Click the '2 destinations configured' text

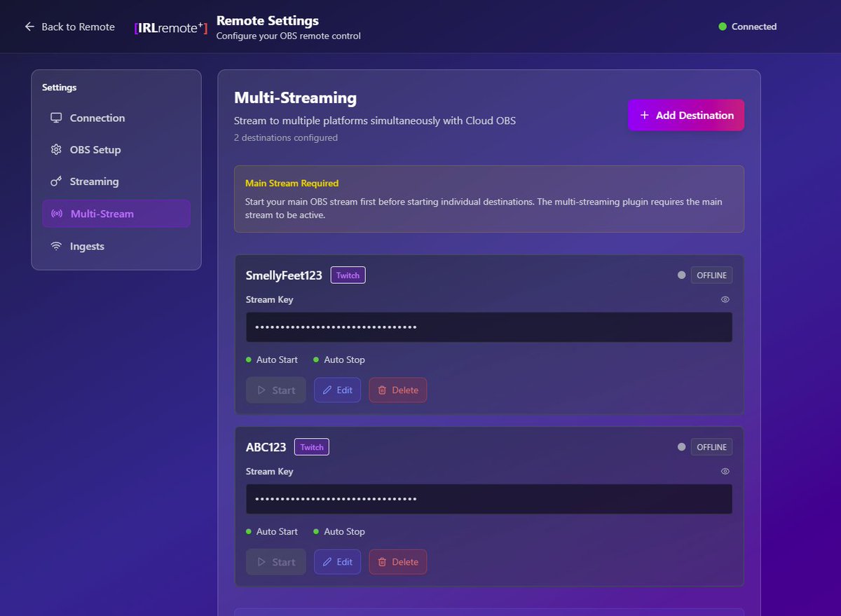(286, 138)
